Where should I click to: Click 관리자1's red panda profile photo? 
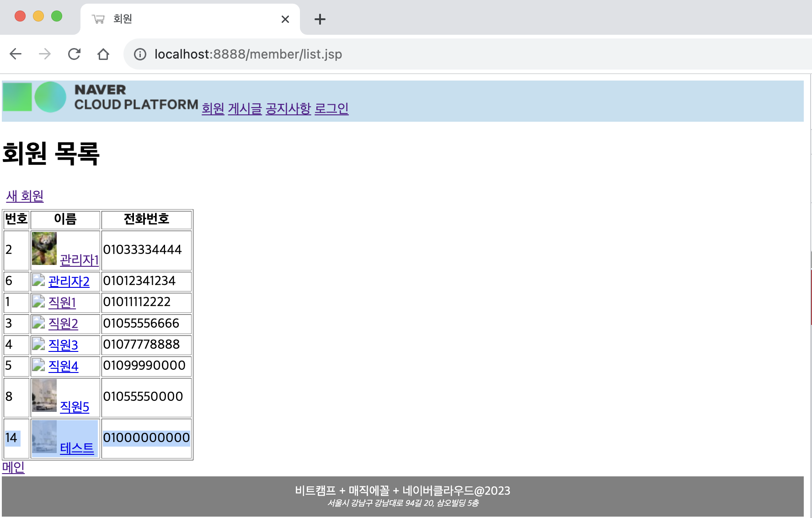click(x=44, y=248)
